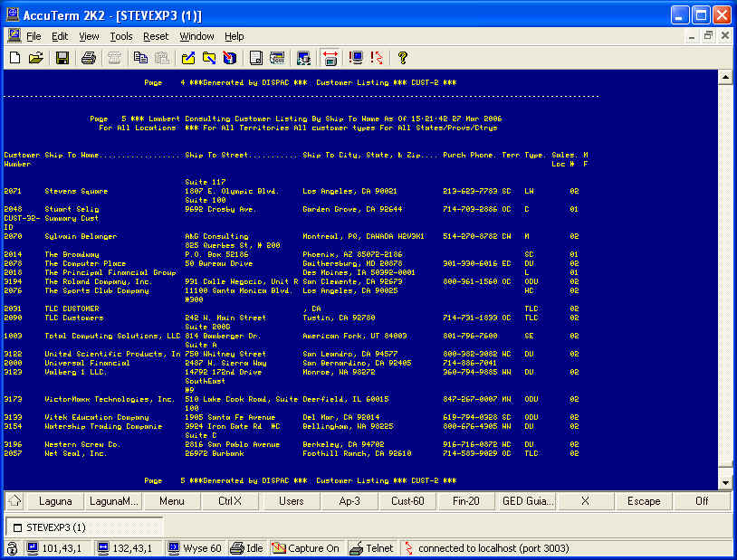Image resolution: width=737 pixels, height=560 pixels.
Task: Click the Copy icon in the toolbar
Action: (140, 58)
